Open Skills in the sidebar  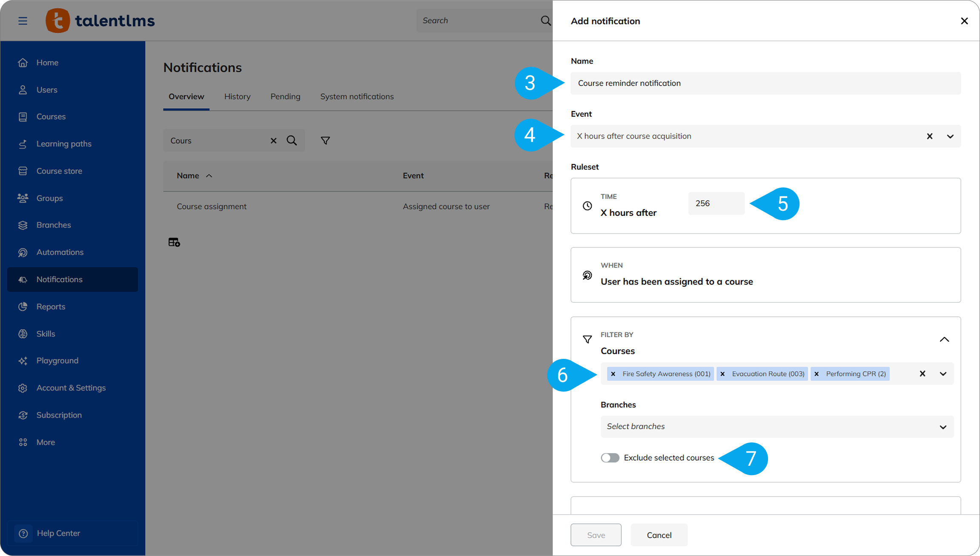pos(72,334)
